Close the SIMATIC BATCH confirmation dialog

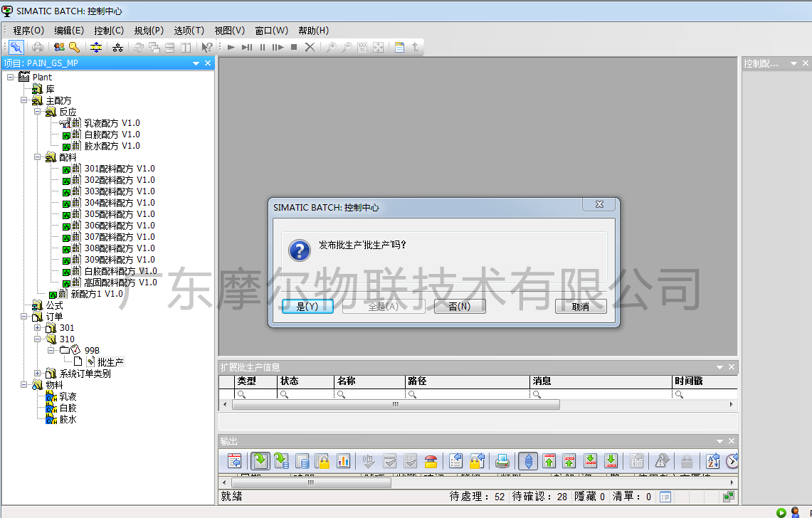[x=599, y=205]
